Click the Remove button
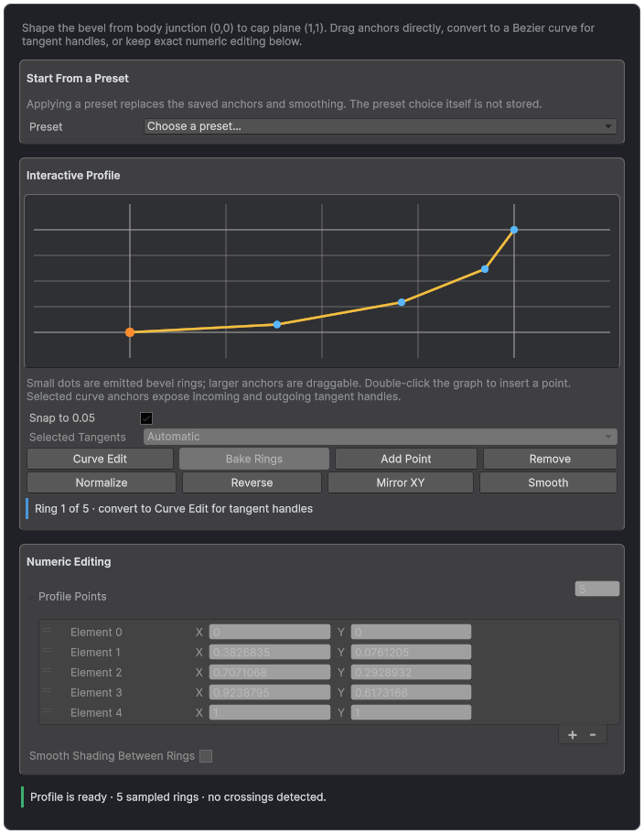Viewport: 644px width, 834px height. coord(550,459)
